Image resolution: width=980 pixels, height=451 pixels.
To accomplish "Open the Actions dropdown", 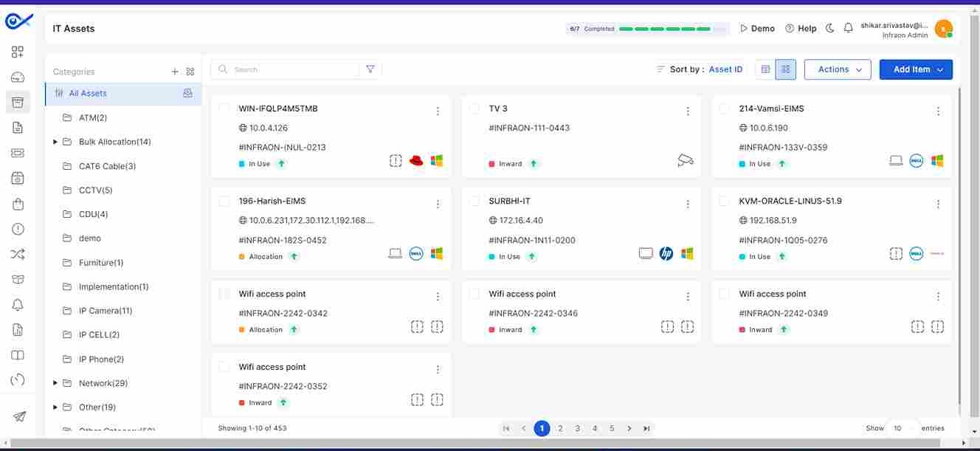I will tap(838, 69).
